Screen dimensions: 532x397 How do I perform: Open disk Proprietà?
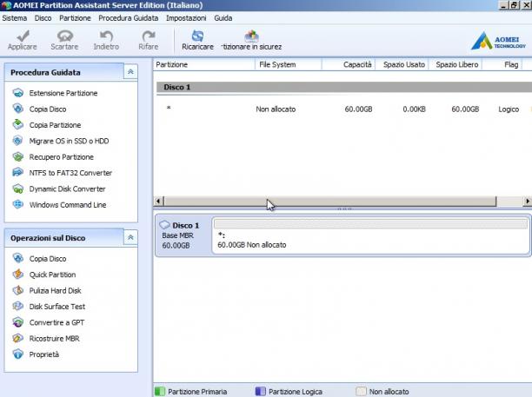pyautogui.click(x=44, y=354)
